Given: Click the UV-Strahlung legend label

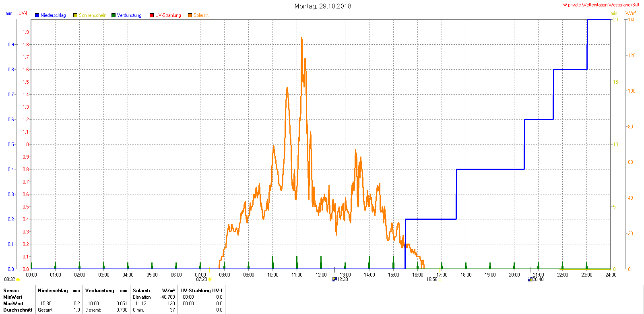Looking at the screenshot, I should point(168,15).
